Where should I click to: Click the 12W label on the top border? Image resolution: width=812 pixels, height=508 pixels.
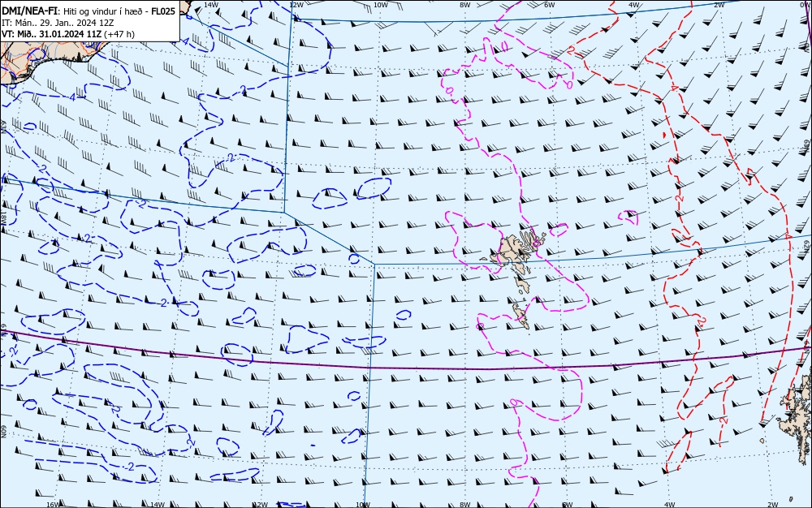point(296,5)
